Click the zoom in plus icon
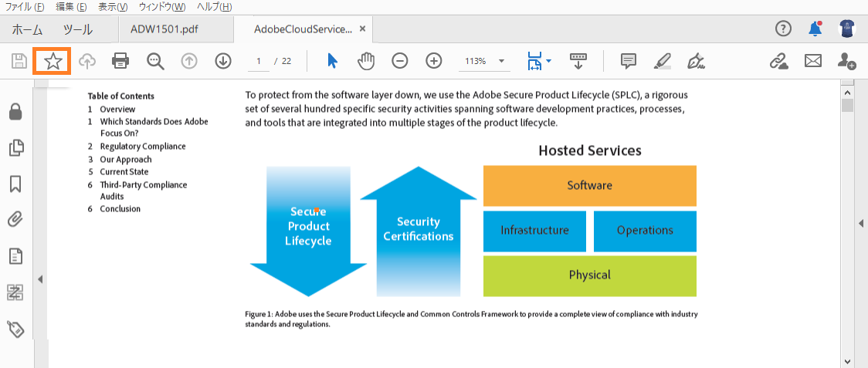This screenshot has height=368, width=868. (434, 61)
